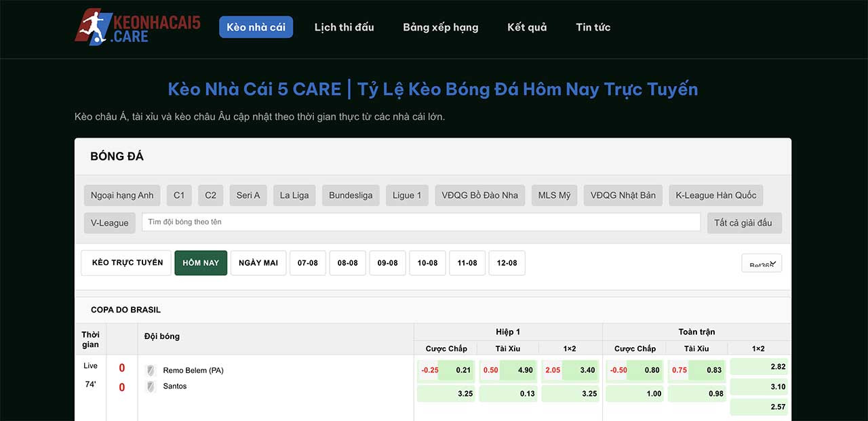Click the KEONHACAI5.CARE logo
The image size is (868, 421).
click(138, 27)
